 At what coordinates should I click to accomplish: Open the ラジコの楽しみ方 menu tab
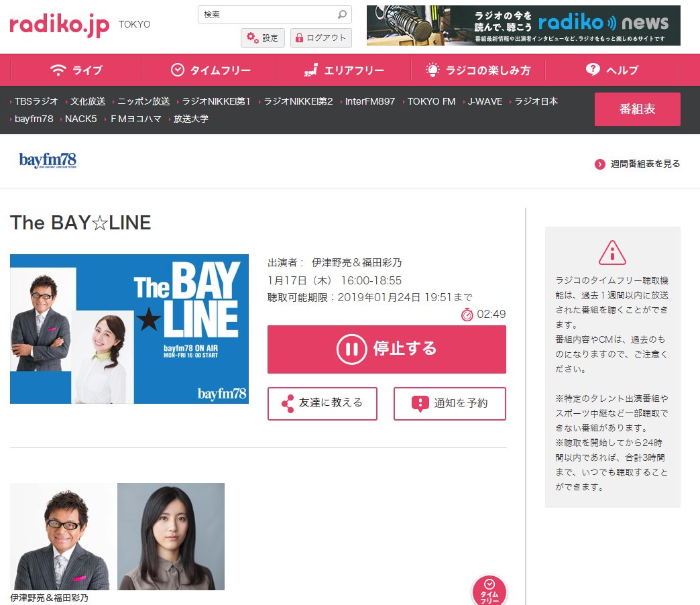click(x=478, y=70)
